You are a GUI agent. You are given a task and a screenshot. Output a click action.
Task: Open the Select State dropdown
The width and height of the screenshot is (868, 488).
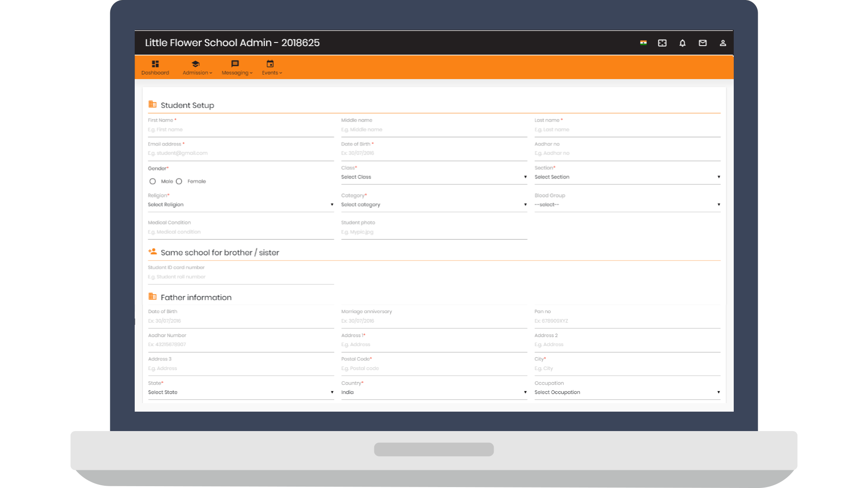click(241, 392)
